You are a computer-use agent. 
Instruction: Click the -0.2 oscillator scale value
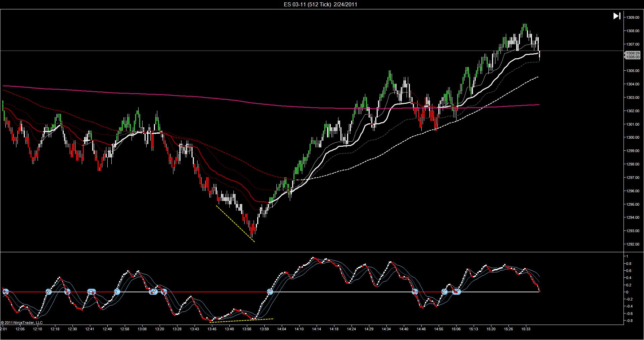coord(630,299)
